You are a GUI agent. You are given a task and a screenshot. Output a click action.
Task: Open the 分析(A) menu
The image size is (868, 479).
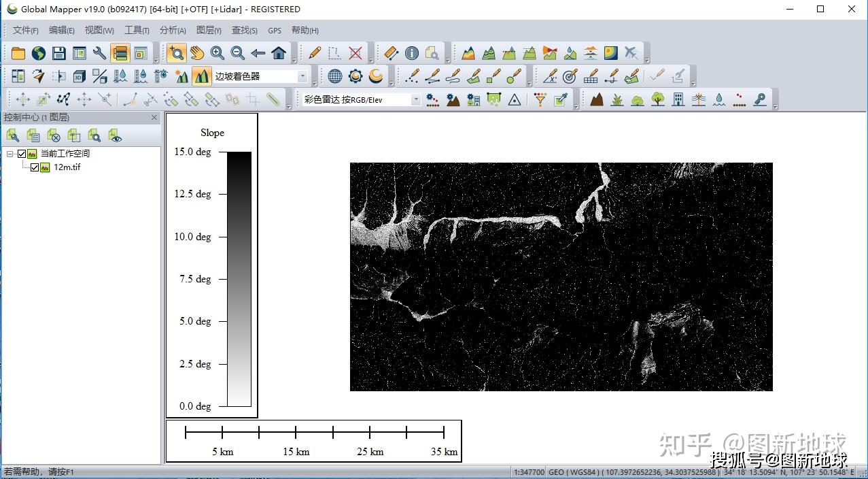coord(173,31)
